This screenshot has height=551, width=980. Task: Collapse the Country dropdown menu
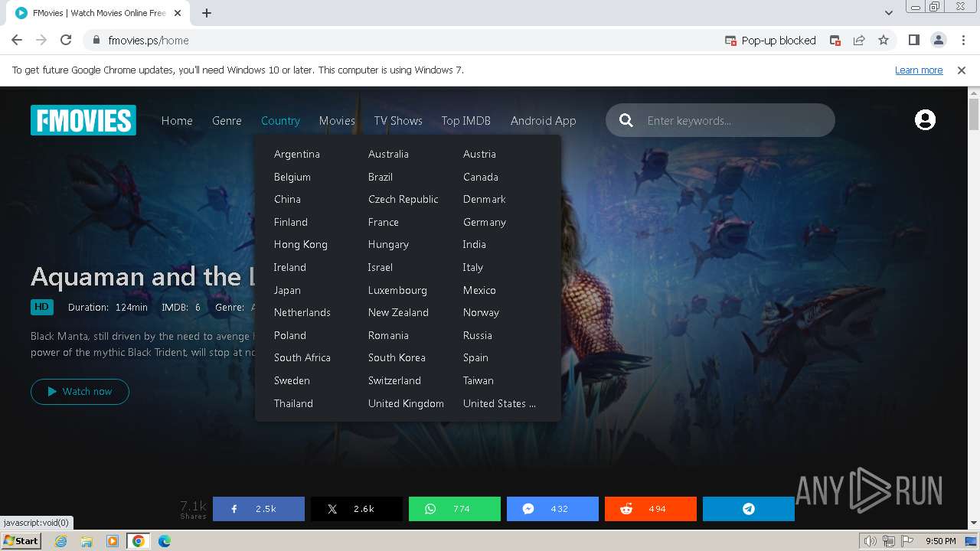[280, 121]
